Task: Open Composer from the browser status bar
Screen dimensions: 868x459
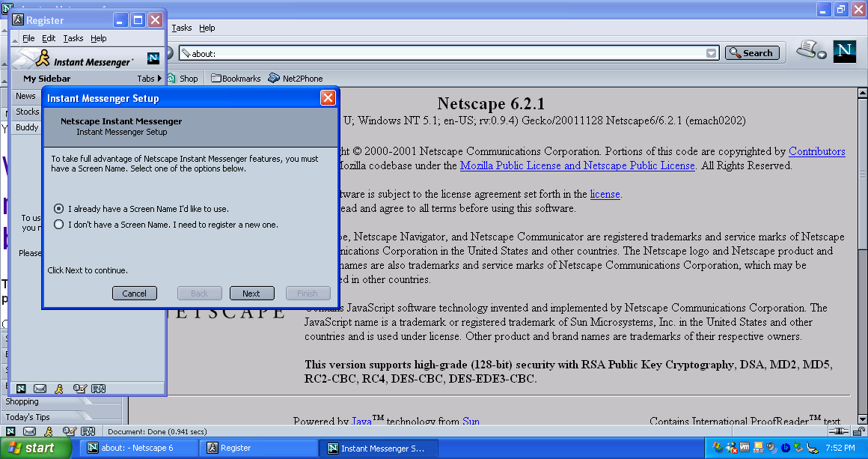Action: [x=69, y=431]
